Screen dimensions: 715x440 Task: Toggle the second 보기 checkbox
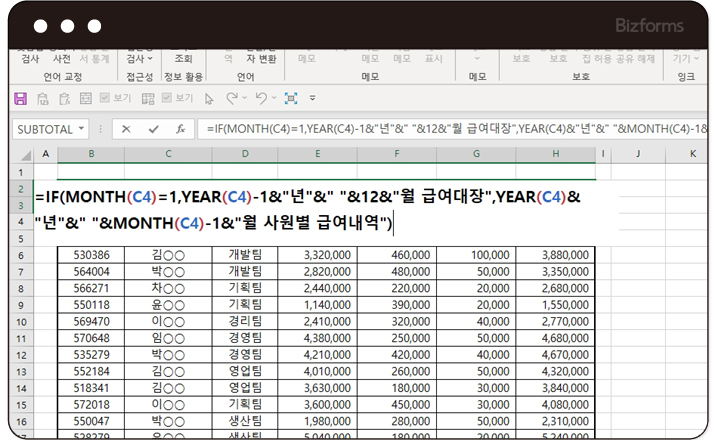165,98
